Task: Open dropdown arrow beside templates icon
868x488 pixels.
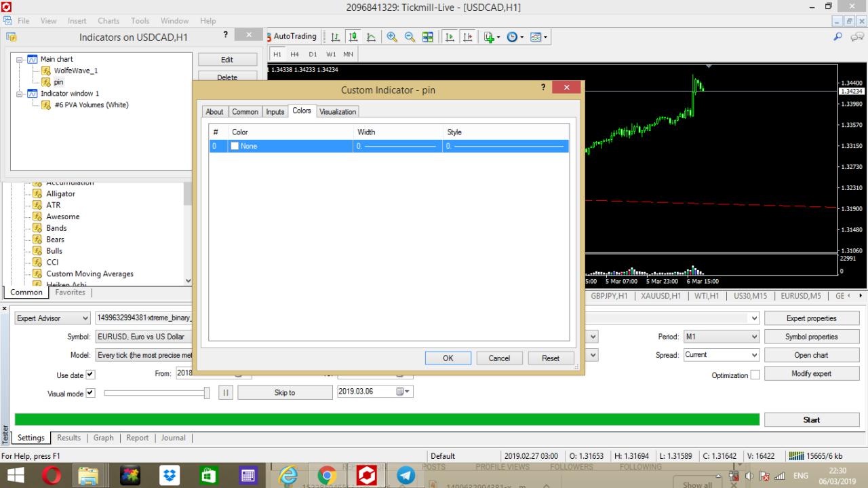Action: tap(545, 37)
